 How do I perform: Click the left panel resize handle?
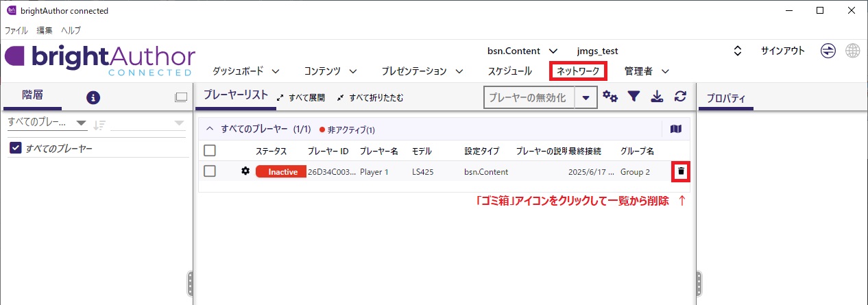tap(190, 282)
